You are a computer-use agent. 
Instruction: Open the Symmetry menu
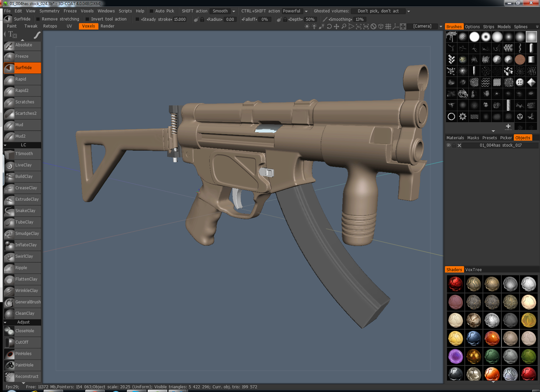pos(49,11)
